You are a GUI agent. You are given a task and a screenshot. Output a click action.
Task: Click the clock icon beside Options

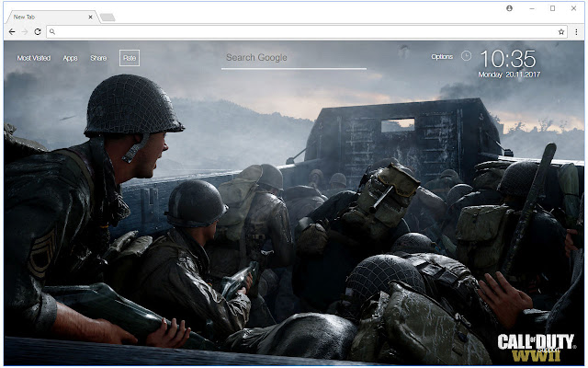click(x=466, y=56)
